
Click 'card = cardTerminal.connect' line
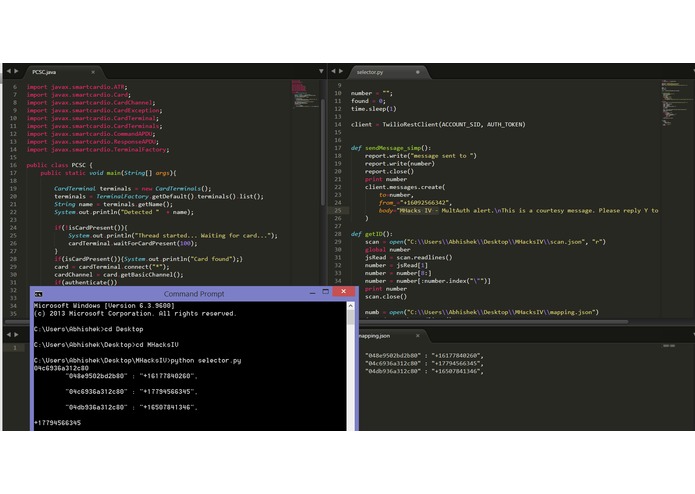point(112,267)
